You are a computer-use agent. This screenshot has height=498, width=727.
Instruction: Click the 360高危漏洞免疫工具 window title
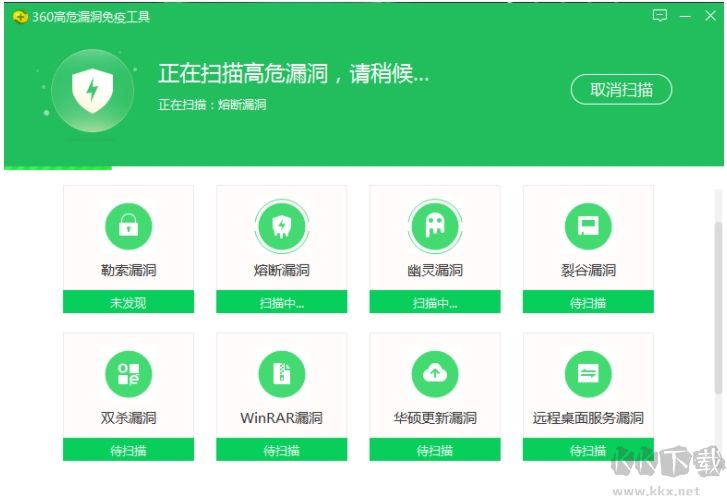pos(91,17)
